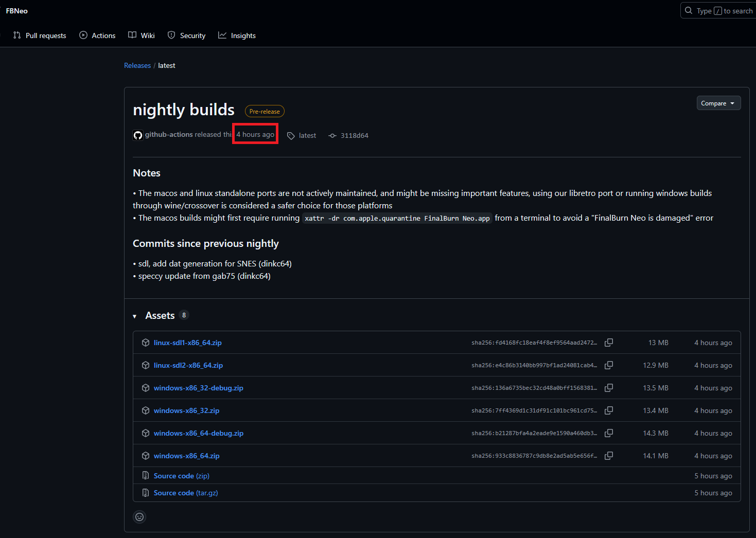The height and width of the screenshot is (538, 756).
Task: Copy sha256 for linux-sdl2-x86_64.zip
Action: (609, 365)
